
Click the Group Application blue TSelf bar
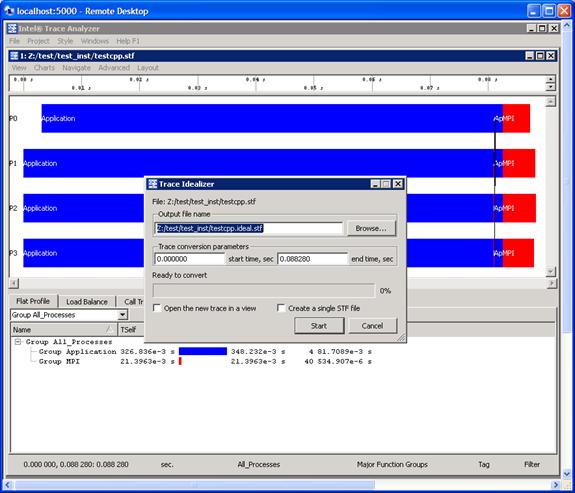tap(203, 351)
